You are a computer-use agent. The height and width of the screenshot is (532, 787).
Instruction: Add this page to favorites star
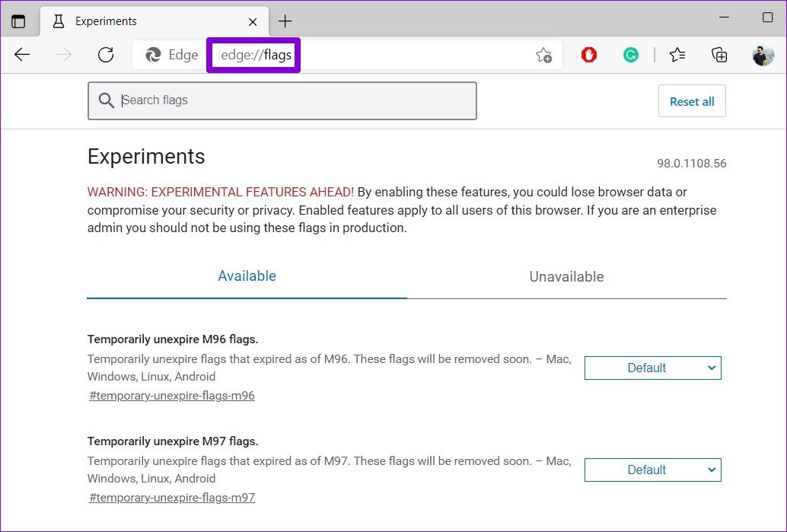(543, 55)
